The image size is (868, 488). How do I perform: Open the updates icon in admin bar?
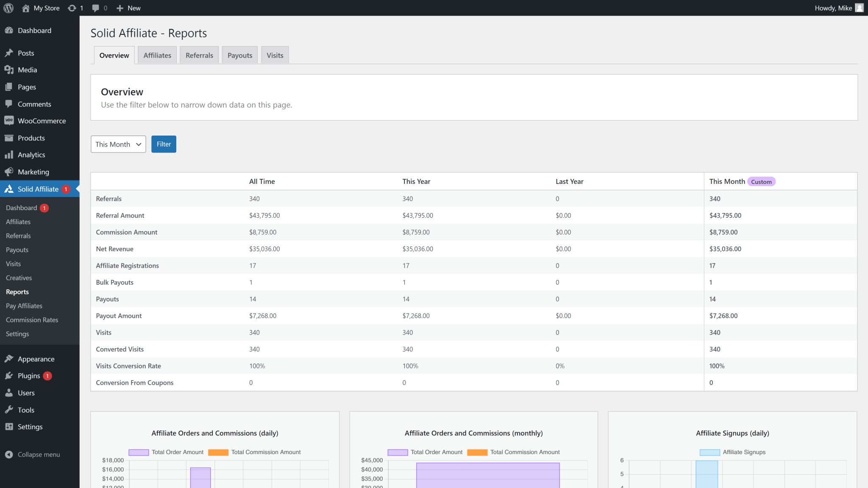[x=72, y=8]
